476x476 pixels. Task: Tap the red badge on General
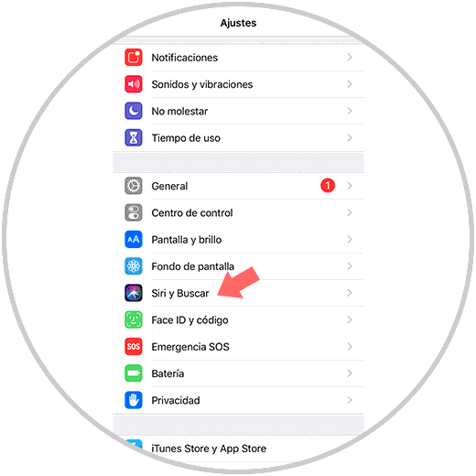point(328,186)
